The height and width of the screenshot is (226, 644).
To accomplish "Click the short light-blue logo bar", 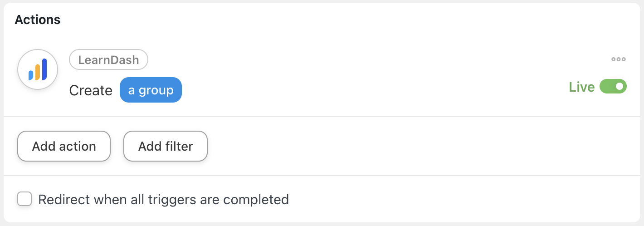I will (x=31, y=75).
